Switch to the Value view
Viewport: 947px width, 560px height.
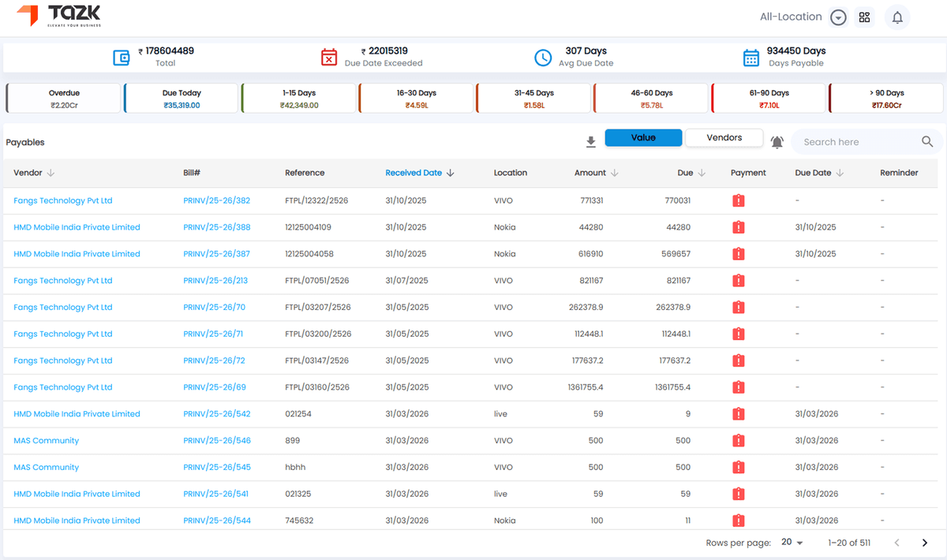click(643, 137)
